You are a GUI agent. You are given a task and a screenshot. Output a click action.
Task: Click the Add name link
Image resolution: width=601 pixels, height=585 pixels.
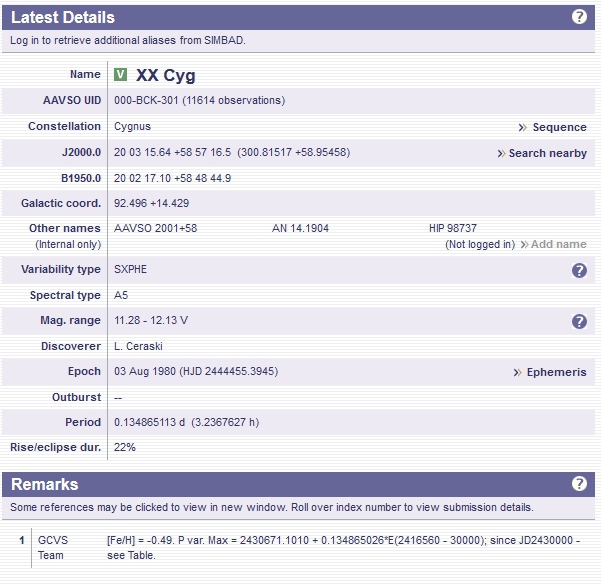[x=553, y=244]
